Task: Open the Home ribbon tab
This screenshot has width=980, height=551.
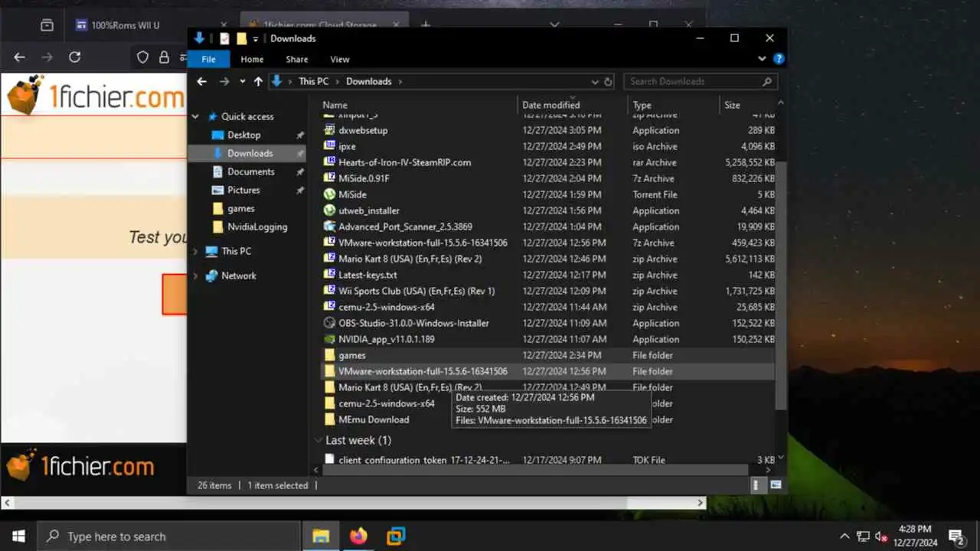Action: point(252,59)
